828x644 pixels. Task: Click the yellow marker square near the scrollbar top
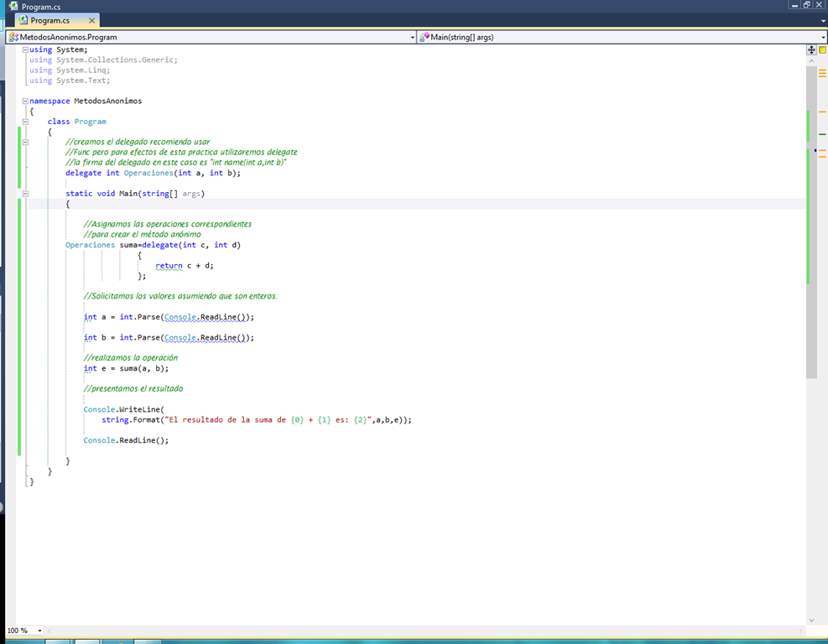pyautogui.click(x=823, y=51)
